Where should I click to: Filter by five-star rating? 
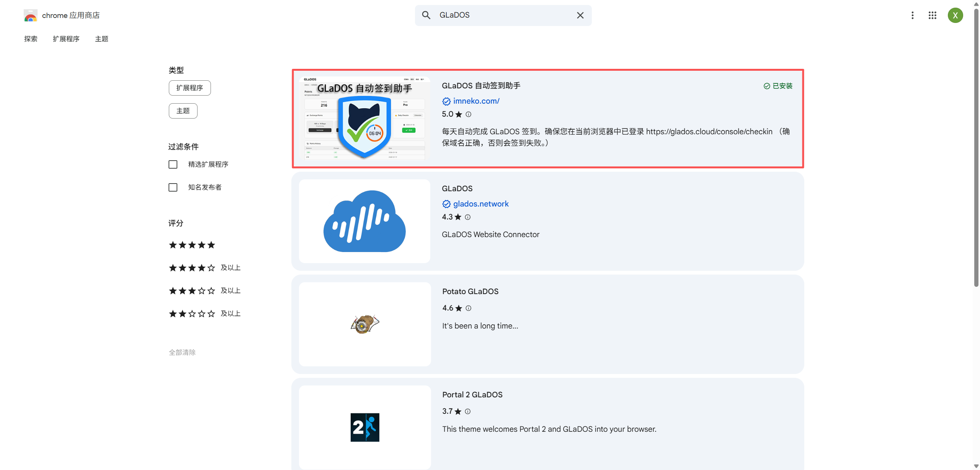click(192, 245)
